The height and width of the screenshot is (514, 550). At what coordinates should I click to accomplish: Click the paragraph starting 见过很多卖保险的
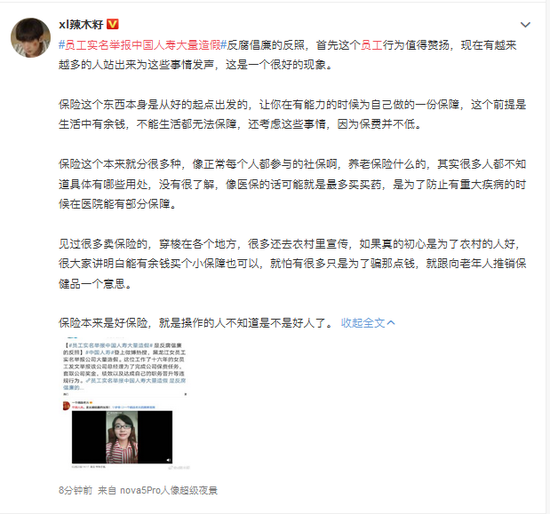292,263
